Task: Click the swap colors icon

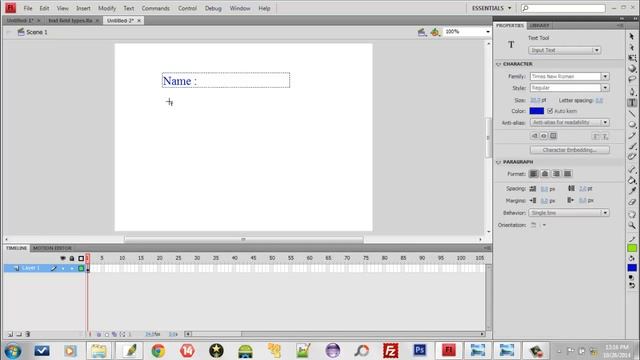Action: (632, 286)
